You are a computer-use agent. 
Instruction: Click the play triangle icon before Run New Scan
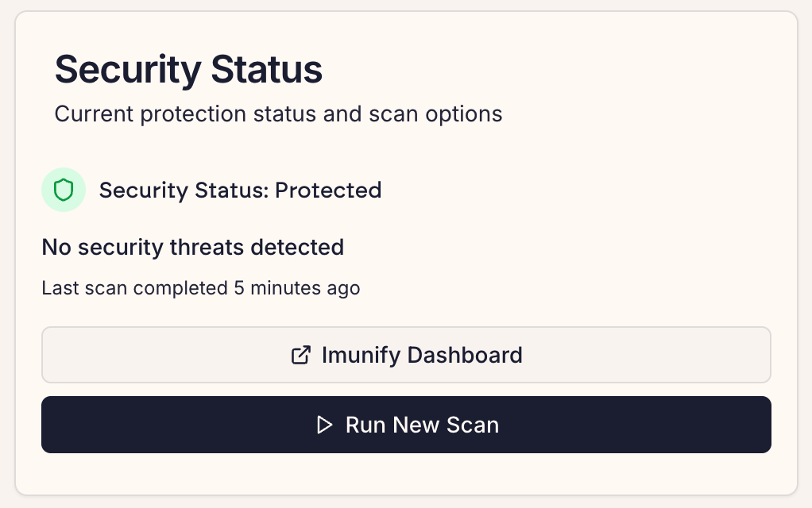point(324,425)
